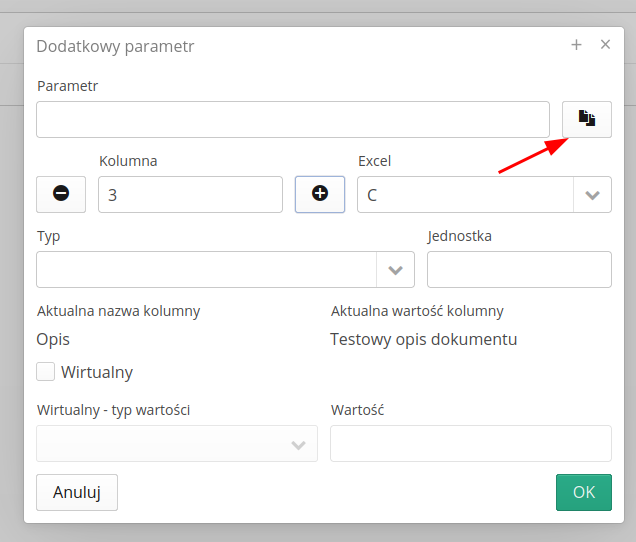The height and width of the screenshot is (542, 636).
Task: Focus the Parametr text field
Action: (x=293, y=119)
